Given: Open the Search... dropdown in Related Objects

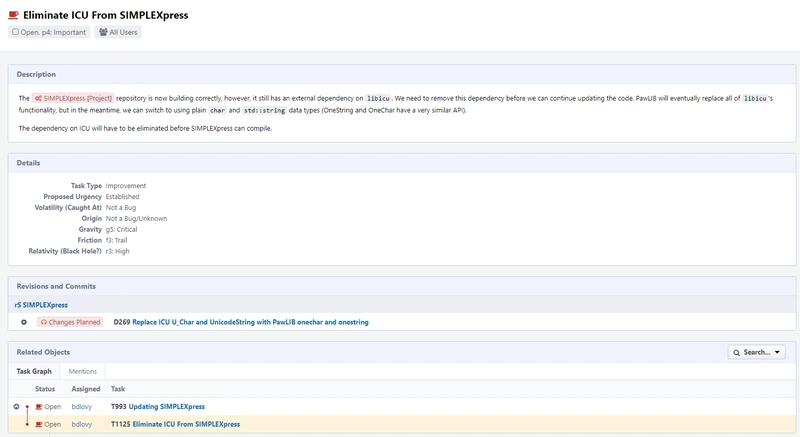Looking at the screenshot, I should coord(757,352).
